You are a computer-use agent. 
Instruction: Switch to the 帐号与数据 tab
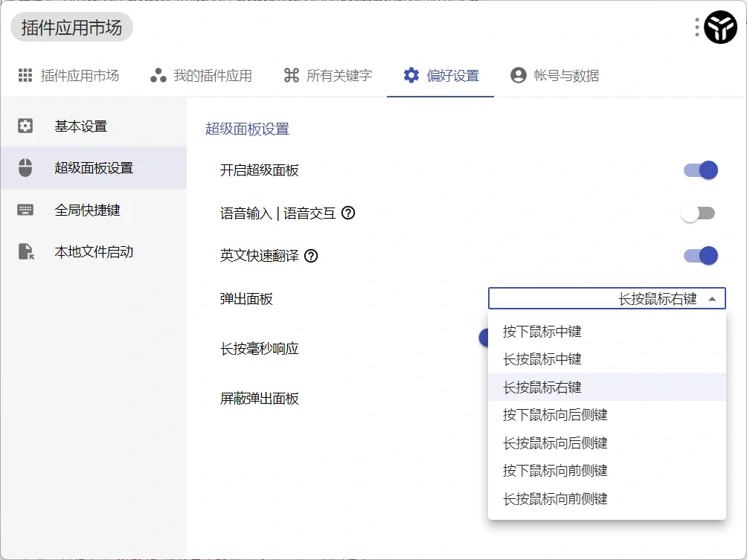565,75
